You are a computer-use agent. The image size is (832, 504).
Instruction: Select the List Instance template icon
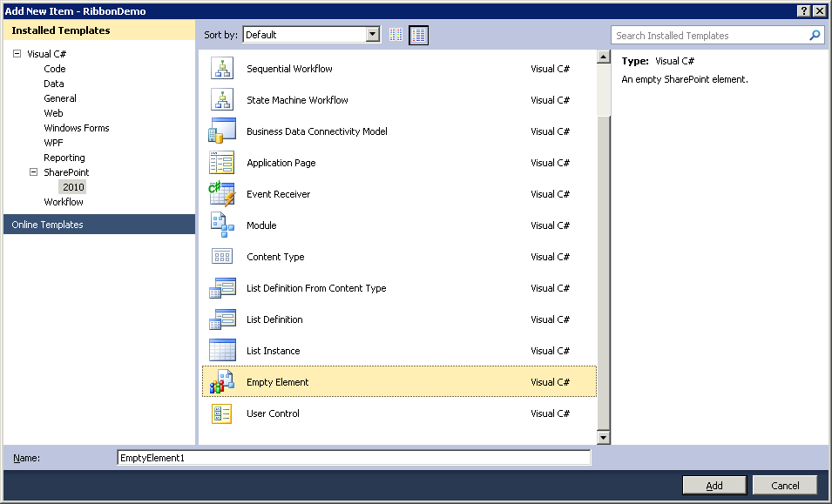tap(222, 350)
